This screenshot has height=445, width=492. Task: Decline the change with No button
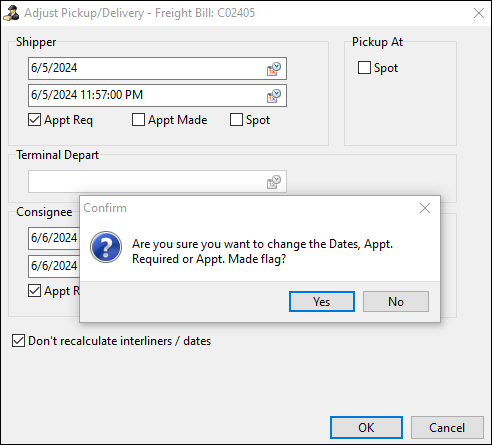coord(396,302)
